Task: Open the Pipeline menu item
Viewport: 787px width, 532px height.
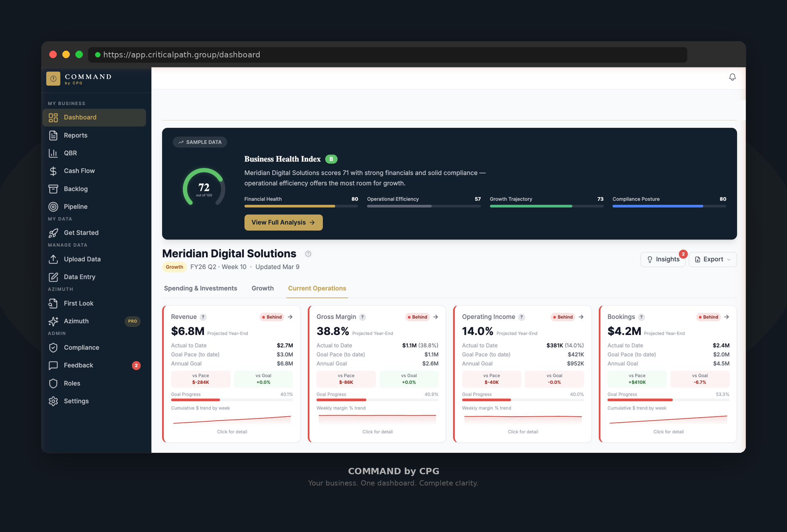Action: pos(94,207)
